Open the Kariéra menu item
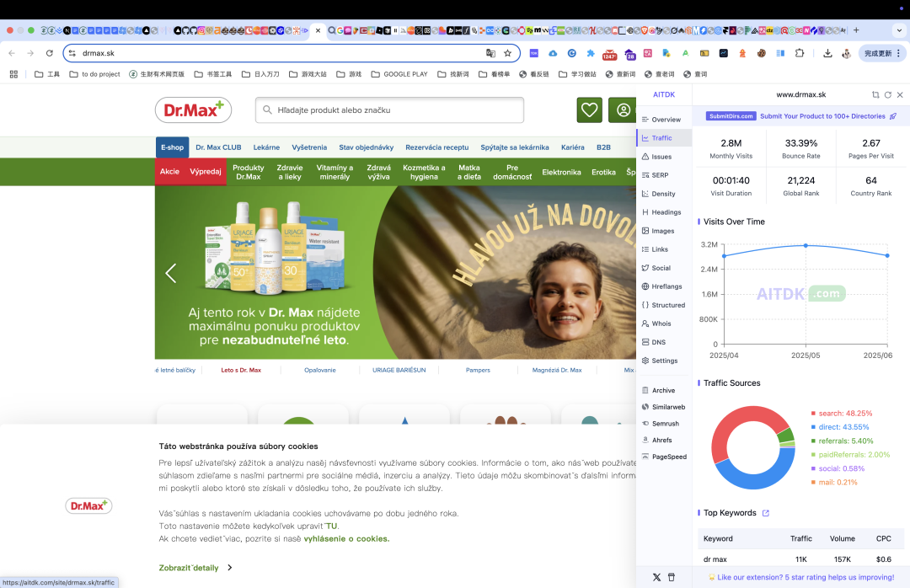 coord(573,147)
